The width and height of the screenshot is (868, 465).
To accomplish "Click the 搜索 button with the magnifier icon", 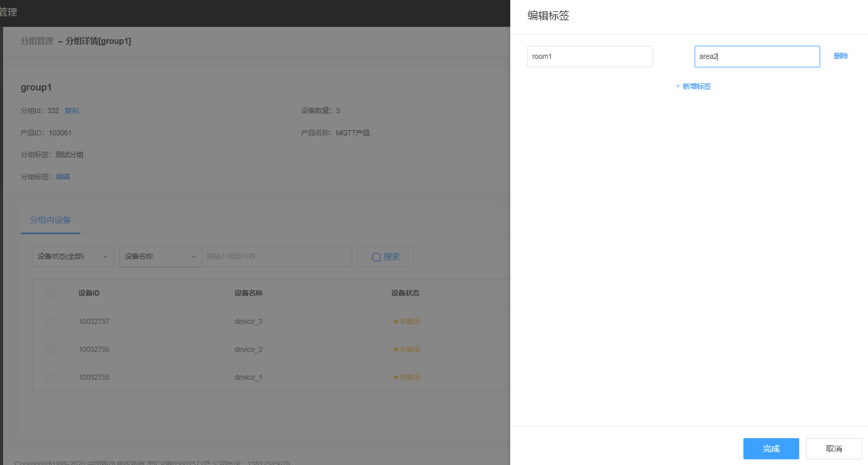I will point(386,257).
